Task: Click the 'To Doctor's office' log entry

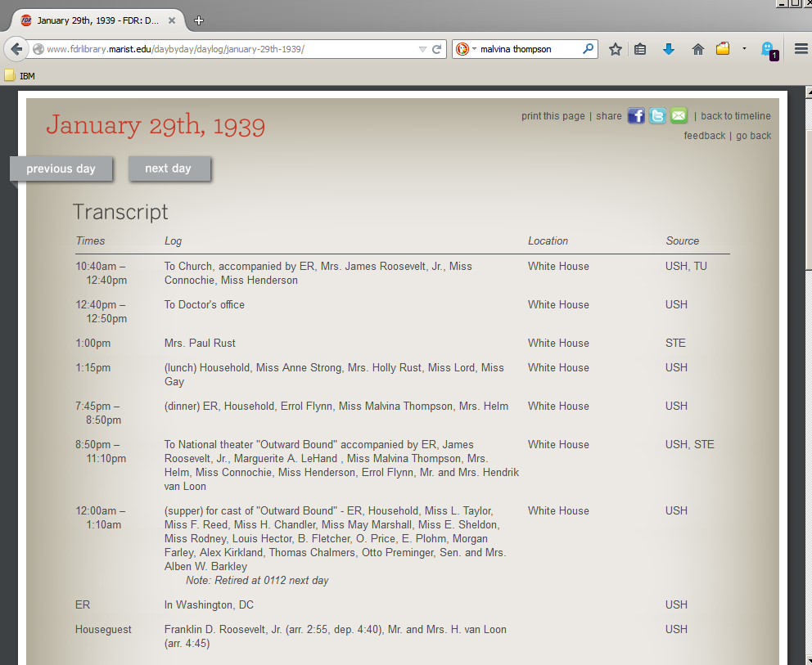Action: [x=204, y=305]
